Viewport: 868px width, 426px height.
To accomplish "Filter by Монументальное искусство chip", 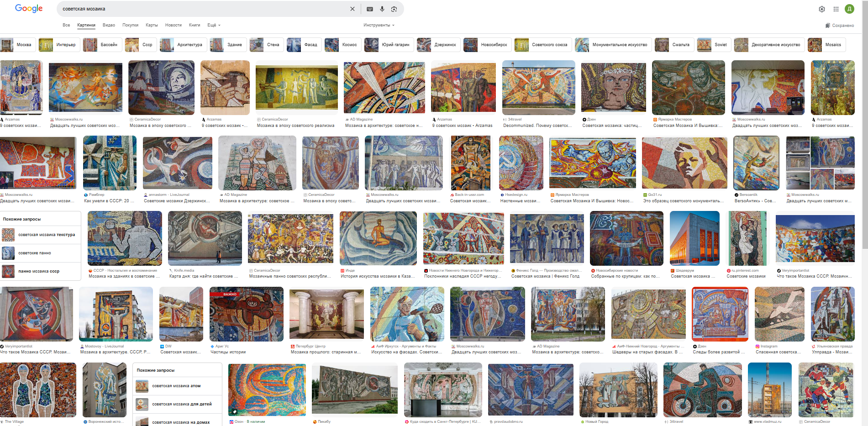I will (x=613, y=45).
